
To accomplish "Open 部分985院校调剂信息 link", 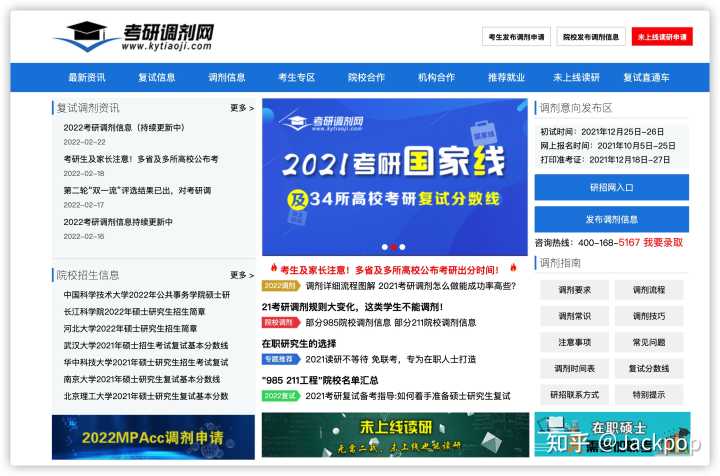I will tap(348, 323).
